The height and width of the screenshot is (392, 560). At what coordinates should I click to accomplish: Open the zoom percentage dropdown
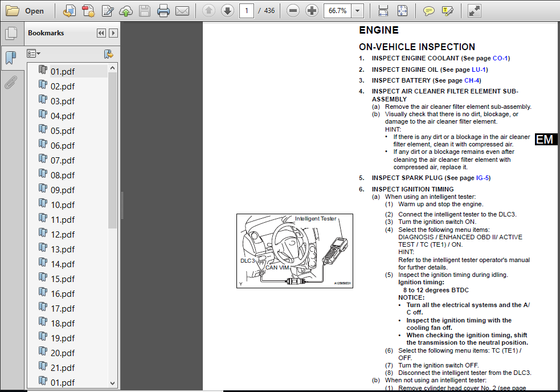pyautogui.click(x=357, y=10)
